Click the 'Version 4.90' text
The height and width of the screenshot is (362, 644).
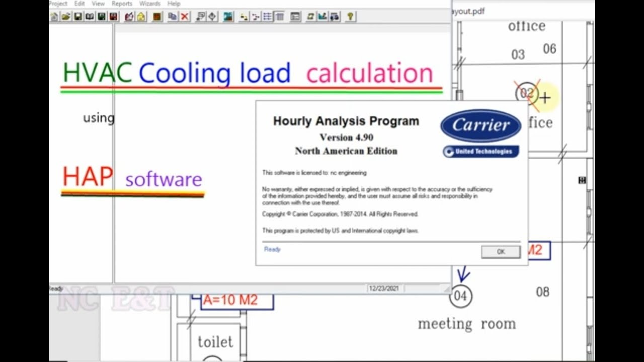click(x=346, y=137)
